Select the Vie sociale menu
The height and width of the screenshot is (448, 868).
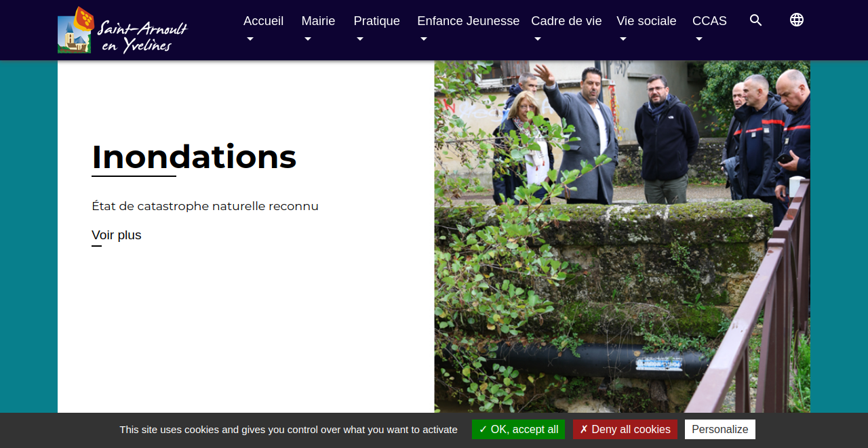[x=646, y=21]
